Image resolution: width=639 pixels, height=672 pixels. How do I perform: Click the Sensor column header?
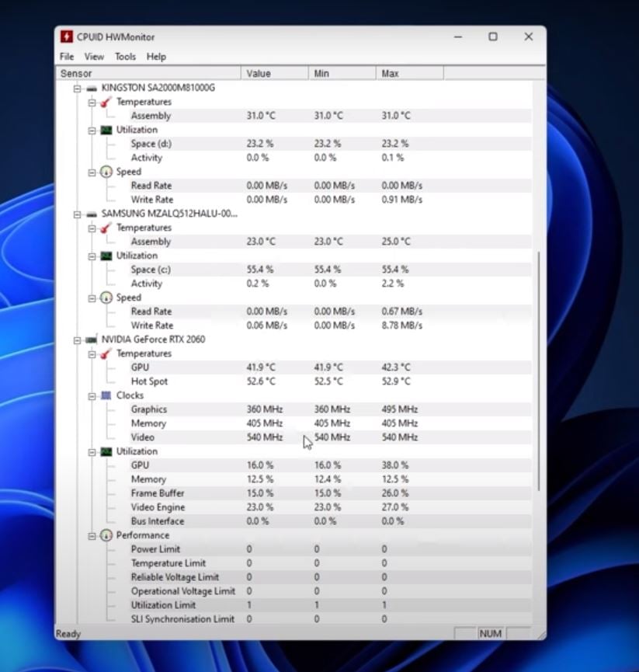(148, 73)
